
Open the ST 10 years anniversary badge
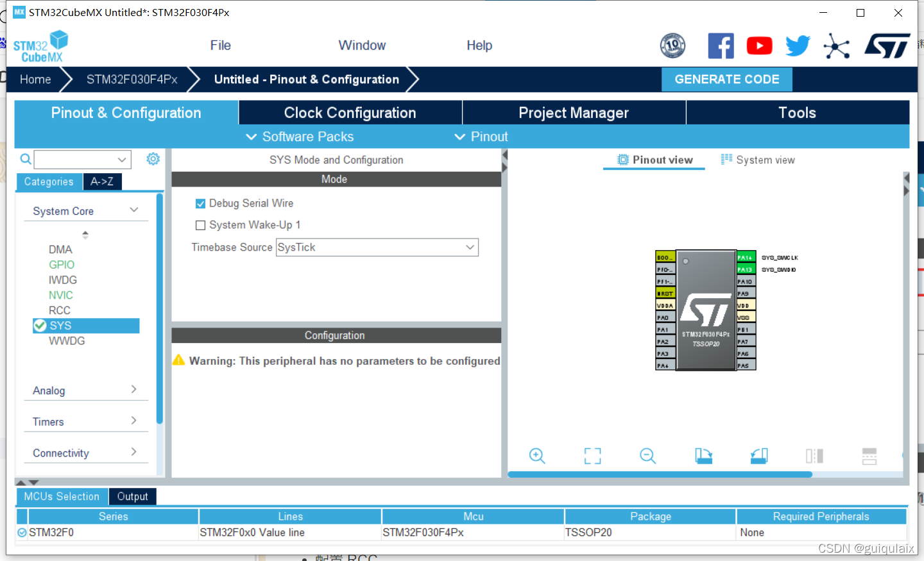pyautogui.click(x=672, y=46)
